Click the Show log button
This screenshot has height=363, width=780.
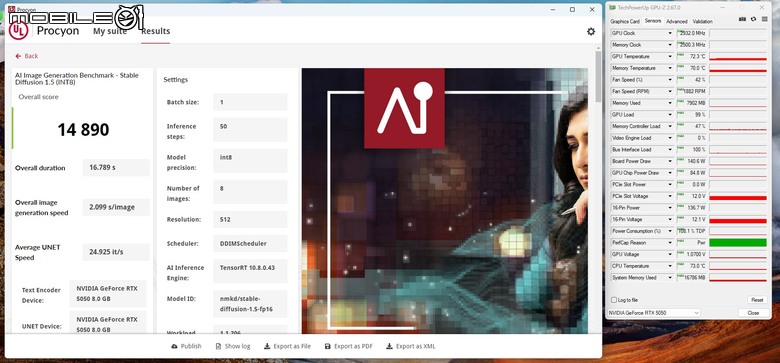(233, 346)
